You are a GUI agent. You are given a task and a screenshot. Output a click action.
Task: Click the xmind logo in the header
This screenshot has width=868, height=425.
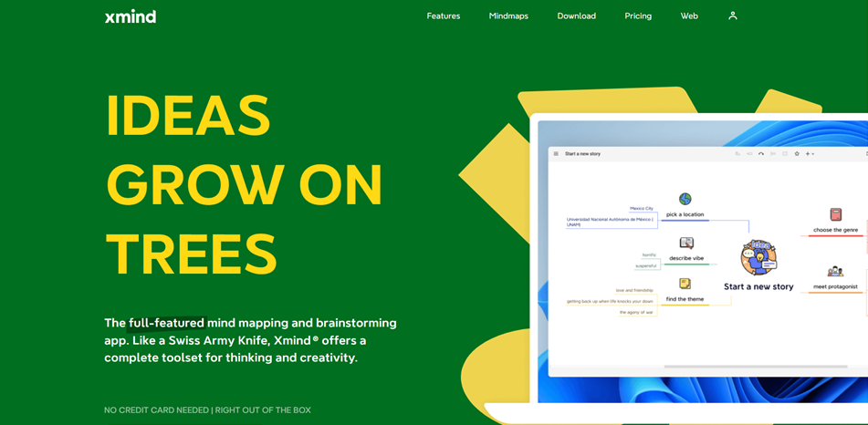click(131, 16)
